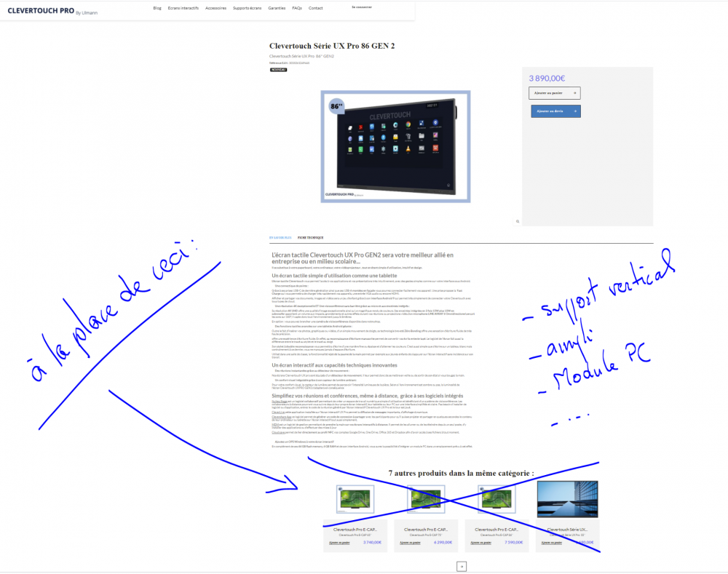This screenshot has width=728, height=574.
Task: Click the blue Ajouter au devis button
Action: (x=555, y=111)
